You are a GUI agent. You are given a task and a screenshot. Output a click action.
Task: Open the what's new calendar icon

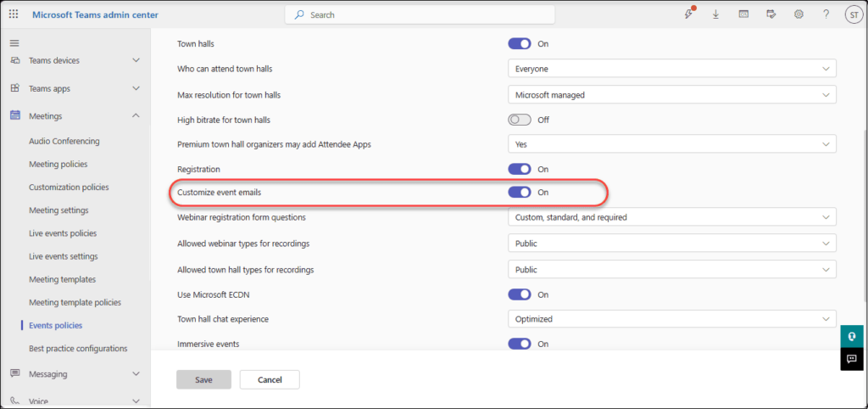[771, 14]
